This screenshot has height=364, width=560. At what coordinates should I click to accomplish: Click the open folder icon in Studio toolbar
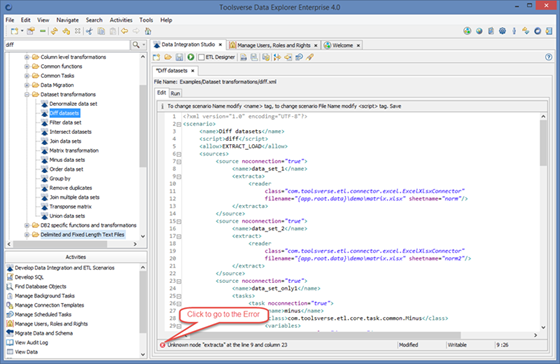pyautogui.click(x=168, y=57)
